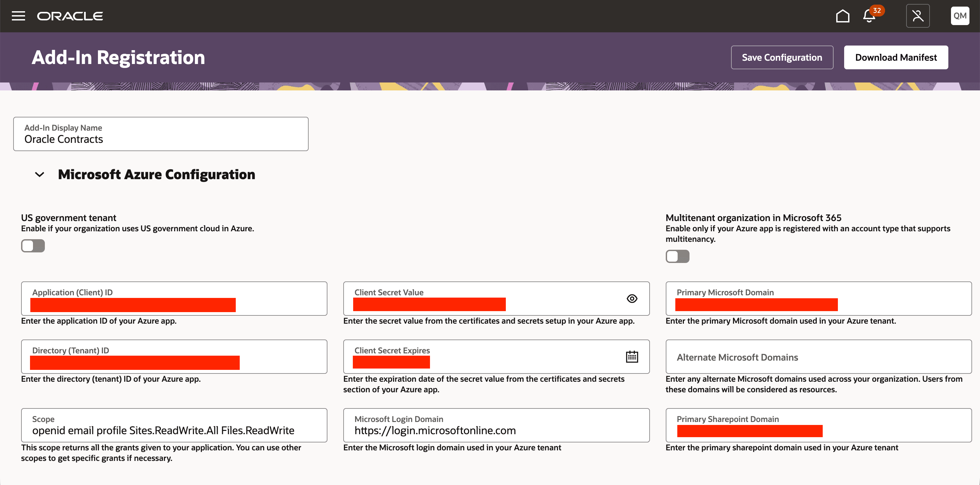This screenshot has width=980, height=485.
Task: Edit the Add-In Display Name field
Action: coord(161,134)
